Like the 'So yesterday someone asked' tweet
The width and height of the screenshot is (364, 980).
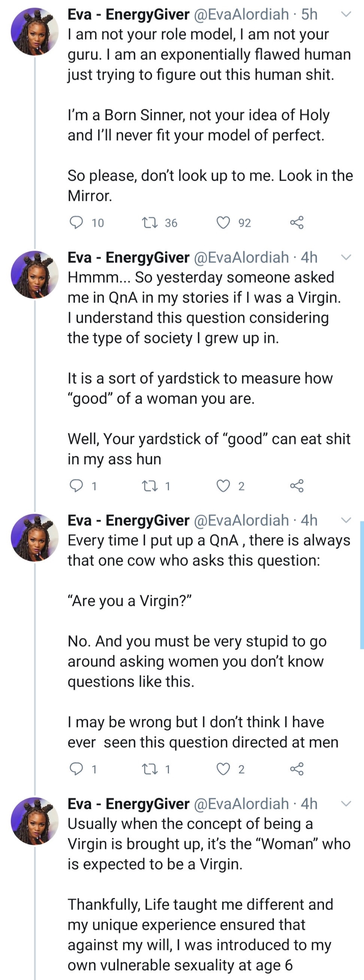coord(223,485)
